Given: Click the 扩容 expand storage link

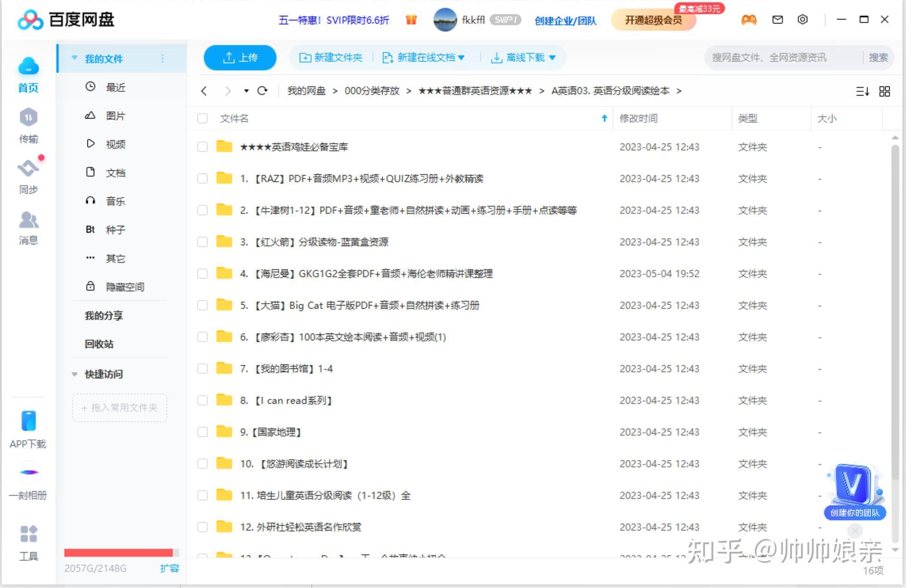Looking at the screenshot, I should point(170,568).
